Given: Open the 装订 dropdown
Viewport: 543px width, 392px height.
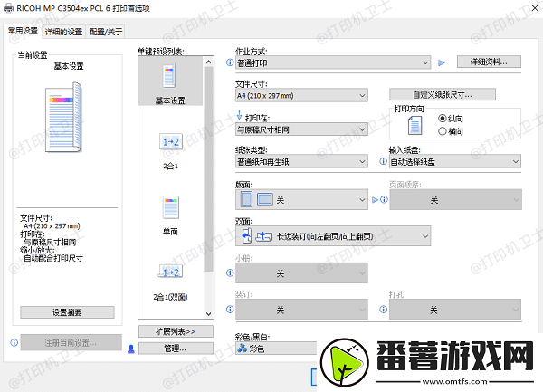Looking at the screenshot, I should tap(301, 310).
